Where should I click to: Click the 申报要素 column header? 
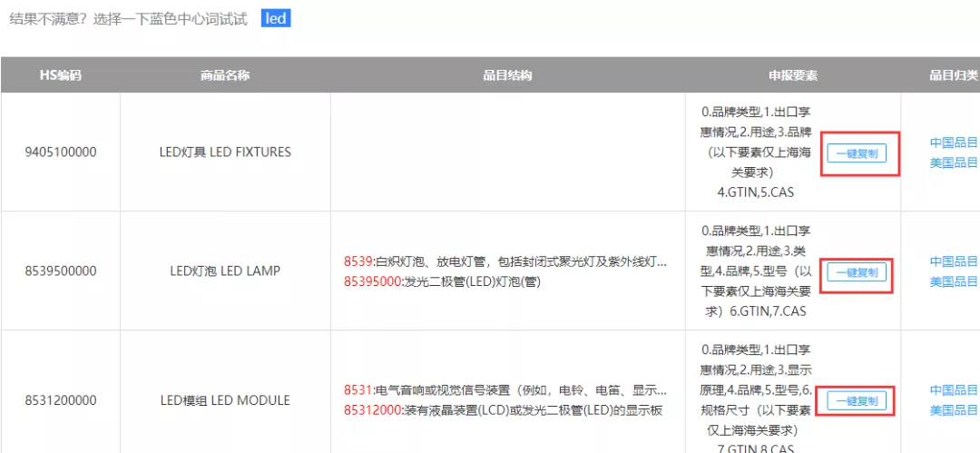pyautogui.click(x=792, y=75)
